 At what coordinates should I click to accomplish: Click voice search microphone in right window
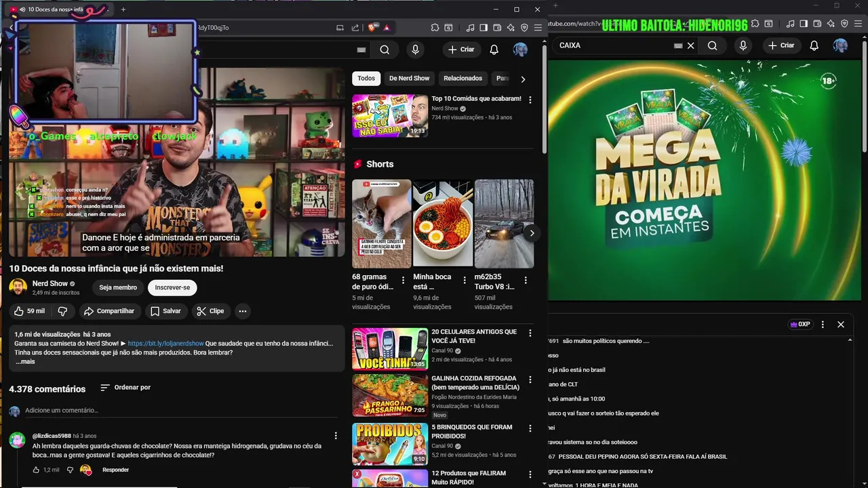point(743,45)
